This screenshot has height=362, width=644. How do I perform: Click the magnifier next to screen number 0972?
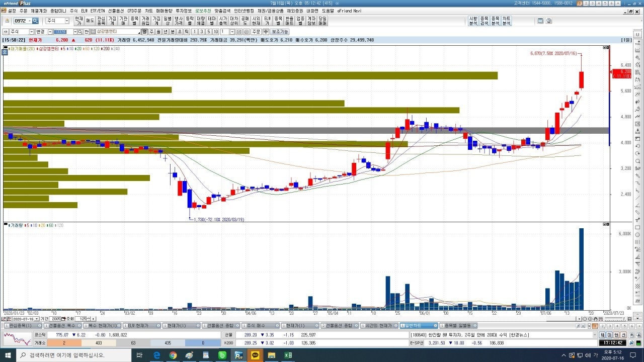pyautogui.click(x=35, y=21)
